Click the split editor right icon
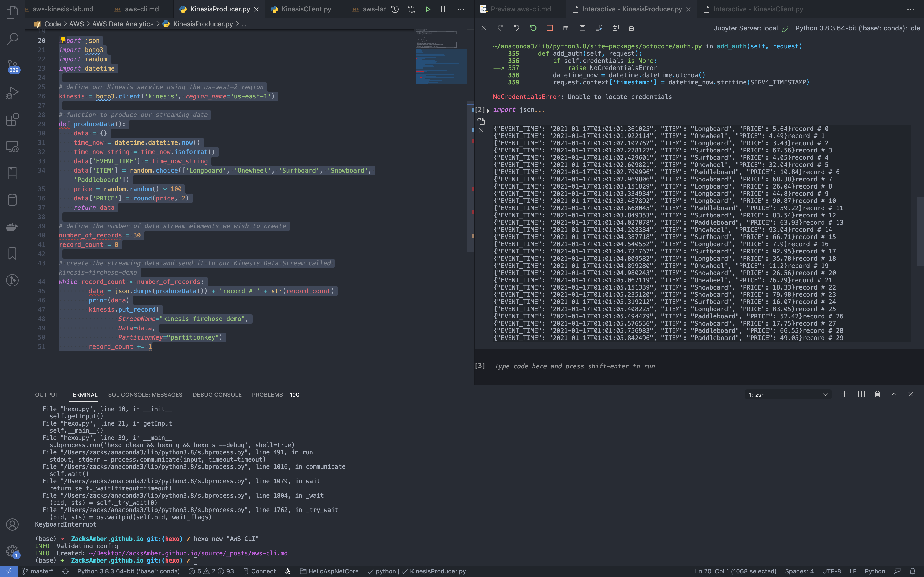 tap(444, 9)
